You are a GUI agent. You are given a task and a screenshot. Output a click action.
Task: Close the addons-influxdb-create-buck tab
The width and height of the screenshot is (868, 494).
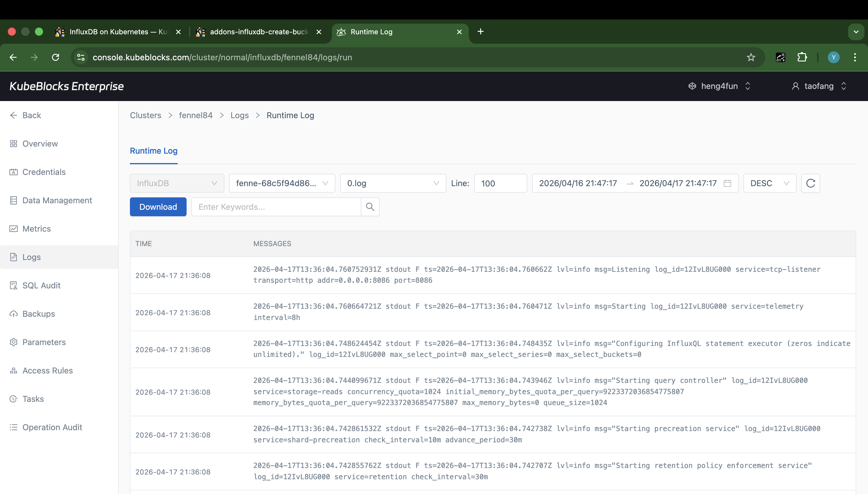(319, 32)
